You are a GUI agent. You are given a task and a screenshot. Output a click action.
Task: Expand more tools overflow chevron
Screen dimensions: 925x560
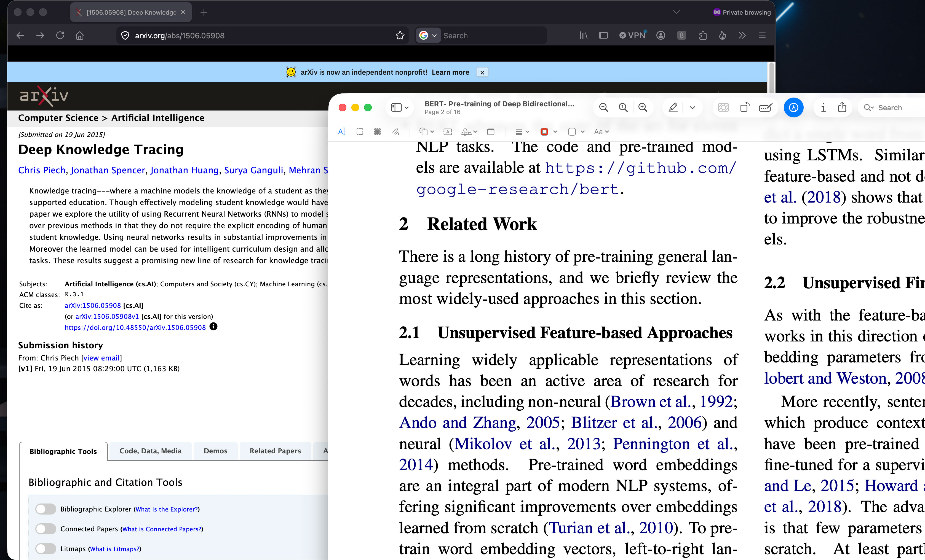click(742, 35)
